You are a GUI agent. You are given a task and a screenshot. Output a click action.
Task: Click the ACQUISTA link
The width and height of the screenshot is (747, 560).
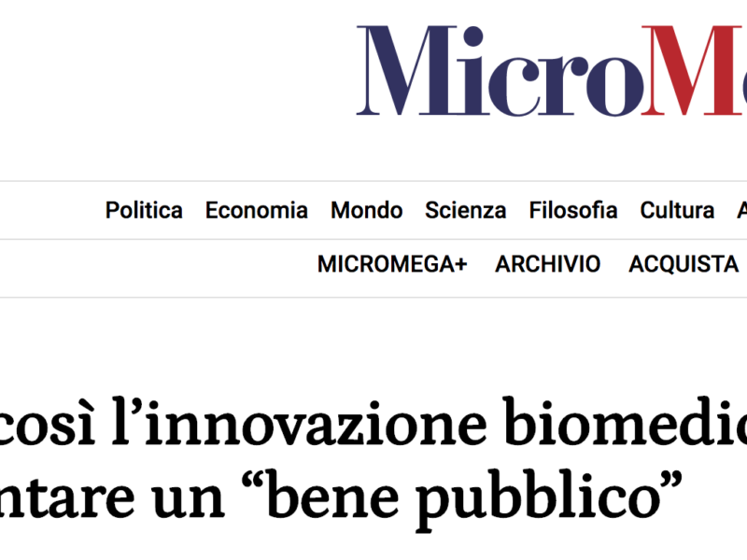click(x=684, y=264)
